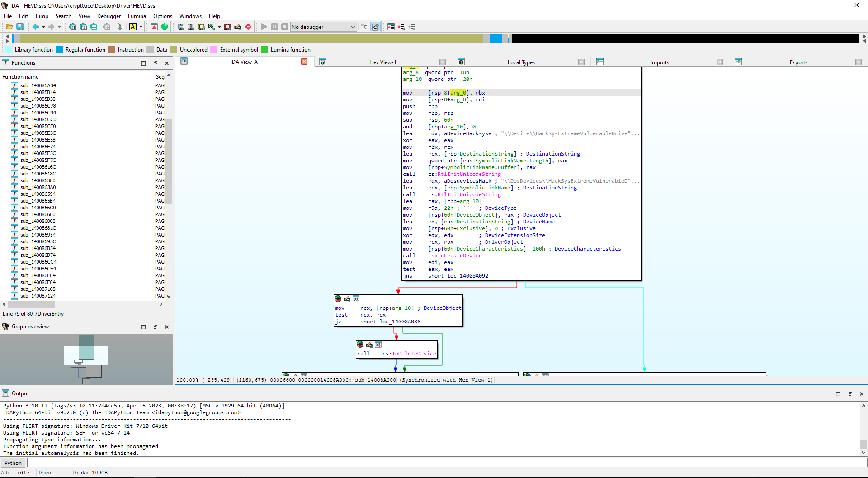Maximize the Output panel
The width and height of the screenshot is (868, 478).
tap(838, 394)
